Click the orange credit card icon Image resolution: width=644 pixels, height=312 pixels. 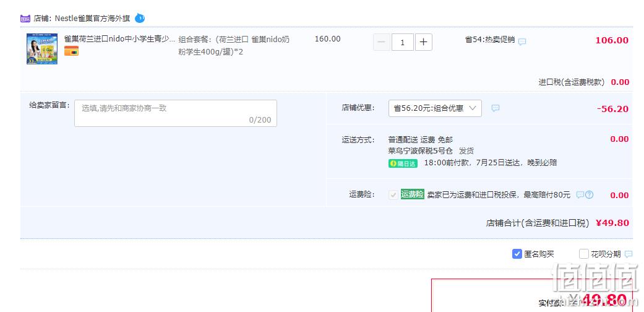(72, 51)
